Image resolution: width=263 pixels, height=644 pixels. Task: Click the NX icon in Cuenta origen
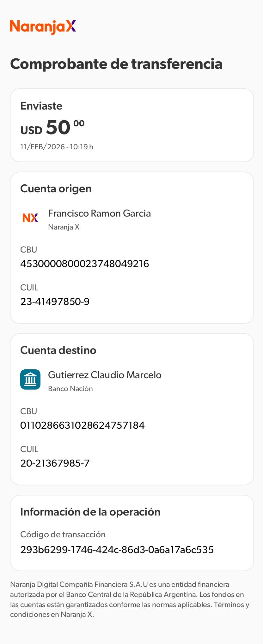(30, 218)
